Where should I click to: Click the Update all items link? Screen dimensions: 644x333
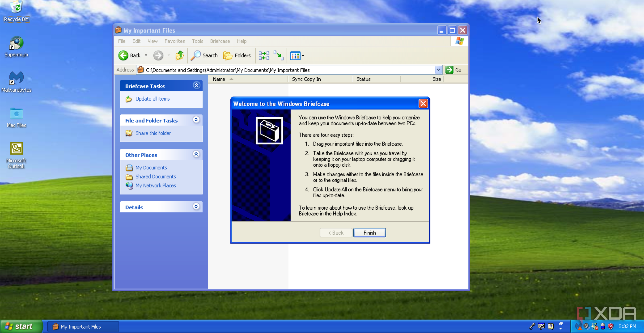click(153, 99)
